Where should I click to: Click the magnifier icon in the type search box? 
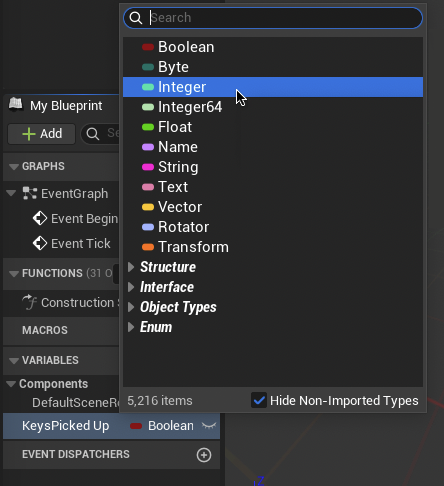(x=136, y=18)
